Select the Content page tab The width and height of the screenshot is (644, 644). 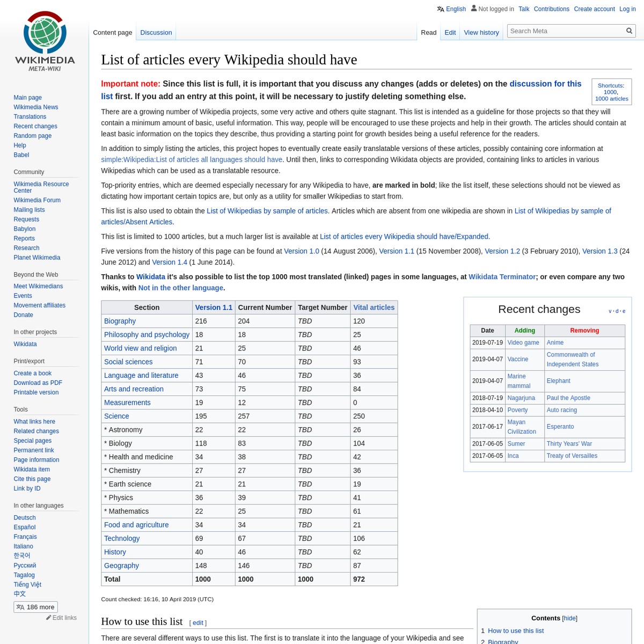[113, 33]
